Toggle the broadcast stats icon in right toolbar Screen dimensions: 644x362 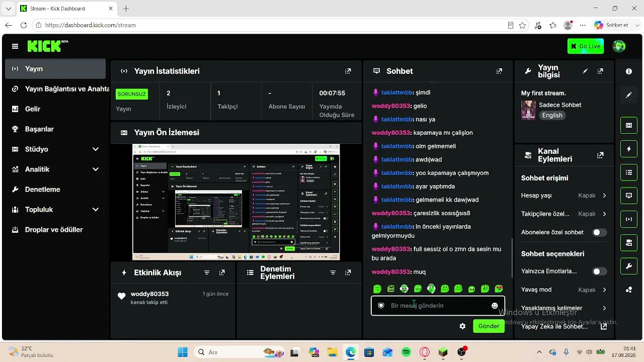pyautogui.click(x=629, y=219)
